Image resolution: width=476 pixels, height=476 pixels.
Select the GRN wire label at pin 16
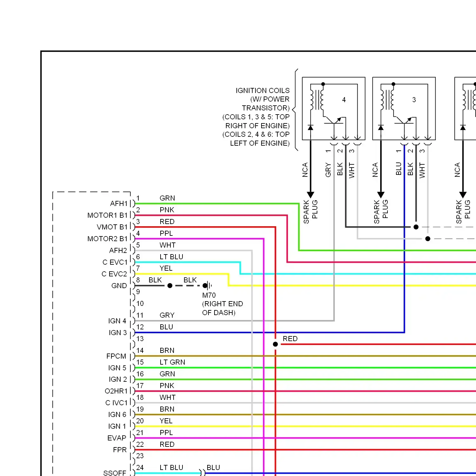pyautogui.click(x=167, y=374)
